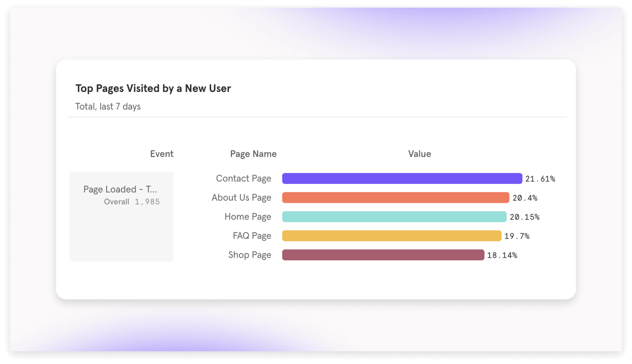
Task: Select the Value column header
Action: coord(420,154)
